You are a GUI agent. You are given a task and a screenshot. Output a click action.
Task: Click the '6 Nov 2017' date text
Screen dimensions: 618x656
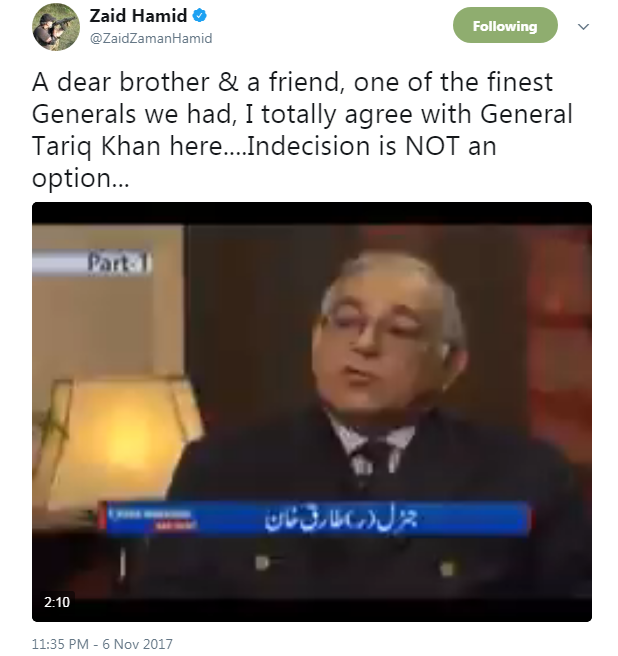[137, 644]
